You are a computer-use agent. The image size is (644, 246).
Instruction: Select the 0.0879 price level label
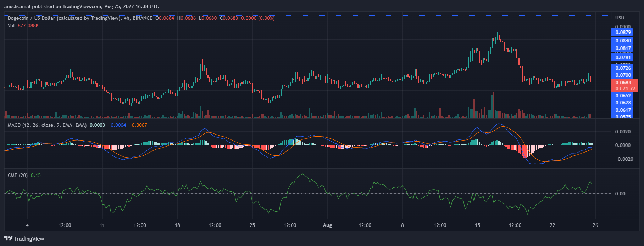click(x=622, y=32)
